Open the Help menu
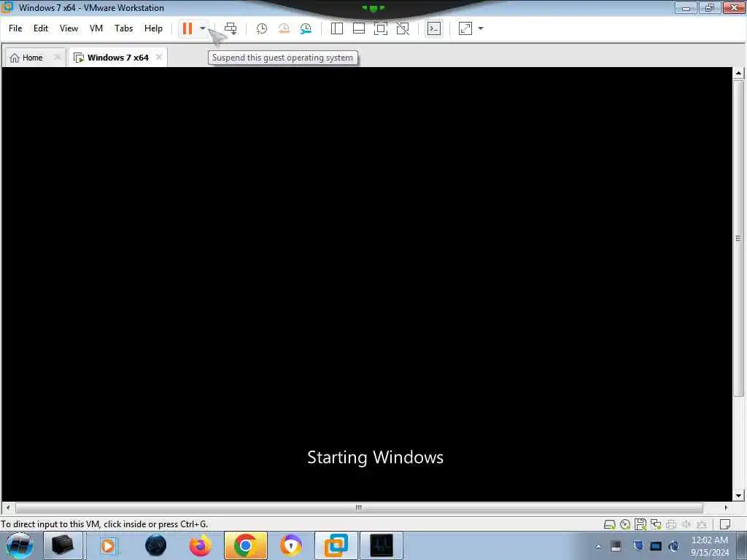Screen dimensions: 747x560 tap(153, 28)
